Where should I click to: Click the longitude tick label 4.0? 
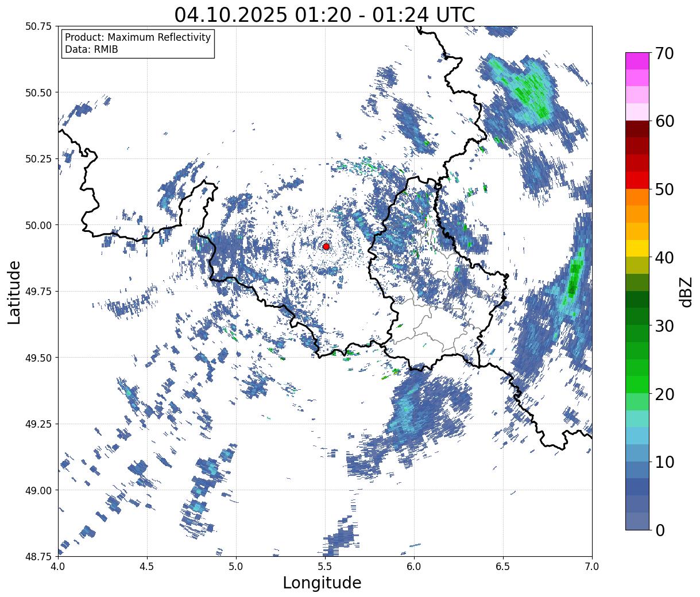58,567
